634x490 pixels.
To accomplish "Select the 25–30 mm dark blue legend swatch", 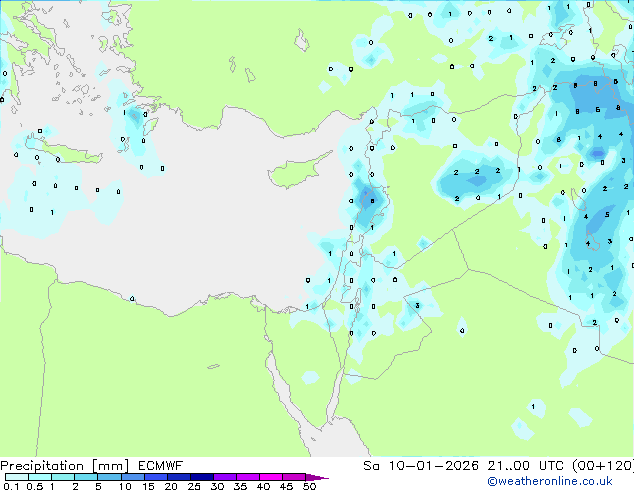I will pyautogui.click(x=202, y=477).
